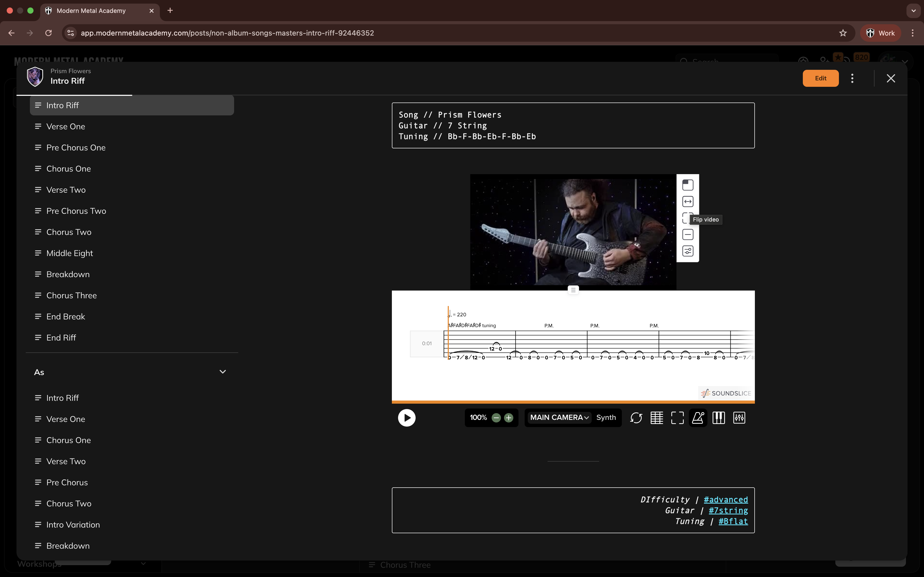Image resolution: width=924 pixels, height=577 pixels.
Task: Enter fullscreen via the fullscreen icon
Action: 677,418
